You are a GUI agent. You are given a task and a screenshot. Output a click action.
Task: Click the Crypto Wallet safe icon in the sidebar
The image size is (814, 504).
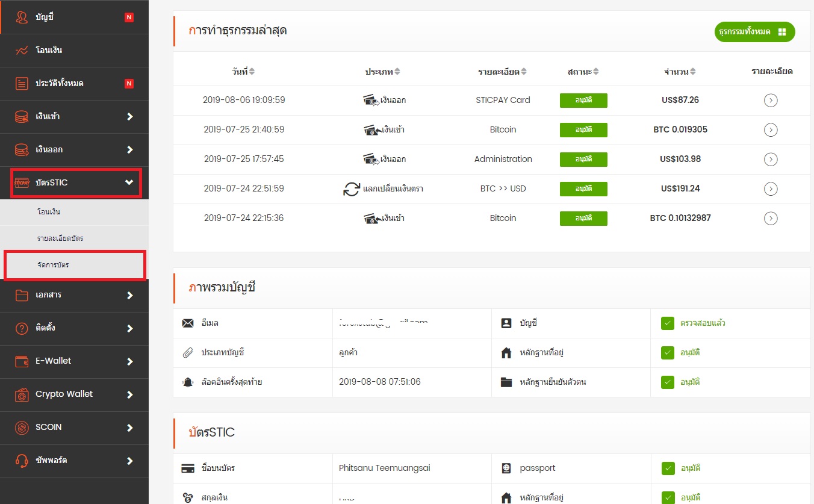click(x=22, y=394)
